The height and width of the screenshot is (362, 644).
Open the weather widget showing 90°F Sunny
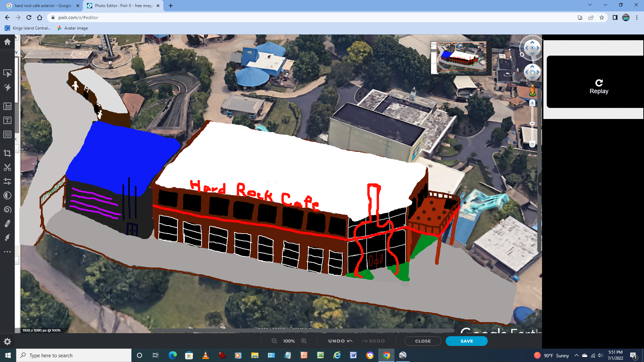pyautogui.click(x=551, y=355)
